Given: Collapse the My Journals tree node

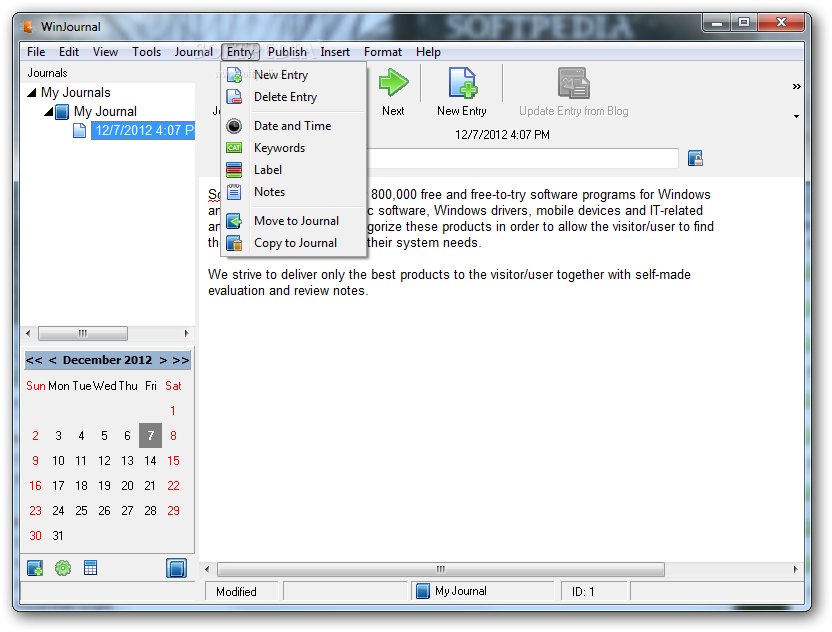Looking at the screenshot, I should coord(32,93).
